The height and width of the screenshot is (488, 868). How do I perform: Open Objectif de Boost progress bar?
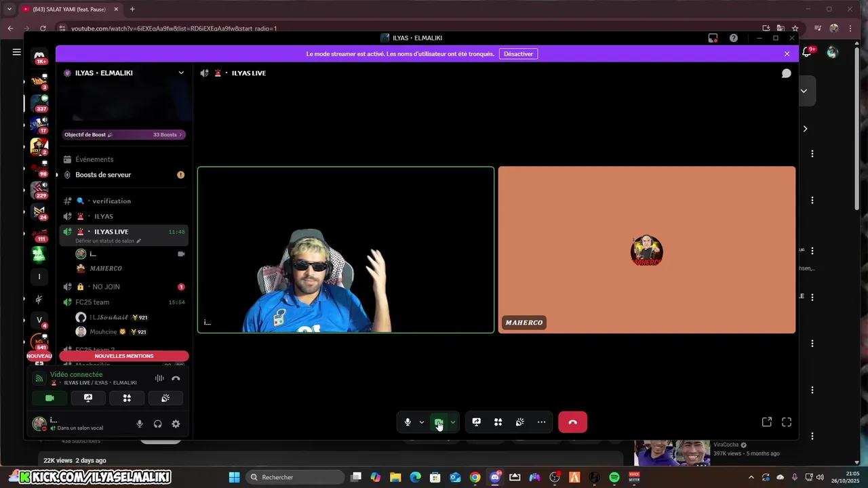click(x=123, y=135)
